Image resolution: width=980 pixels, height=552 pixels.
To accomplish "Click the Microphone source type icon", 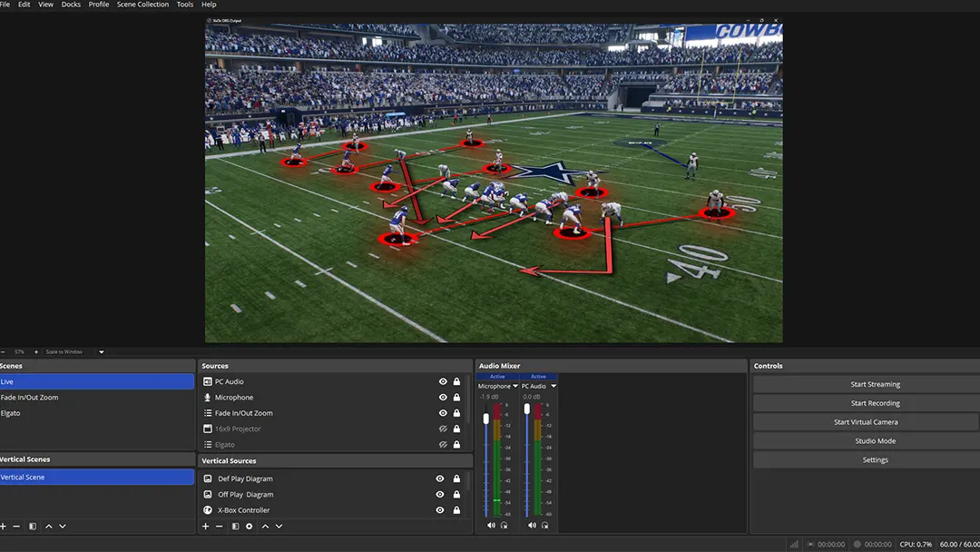I will [208, 397].
